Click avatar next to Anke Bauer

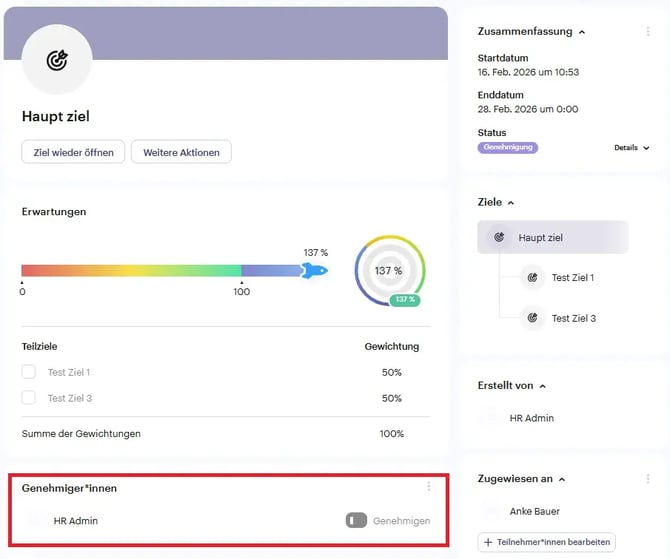490,511
